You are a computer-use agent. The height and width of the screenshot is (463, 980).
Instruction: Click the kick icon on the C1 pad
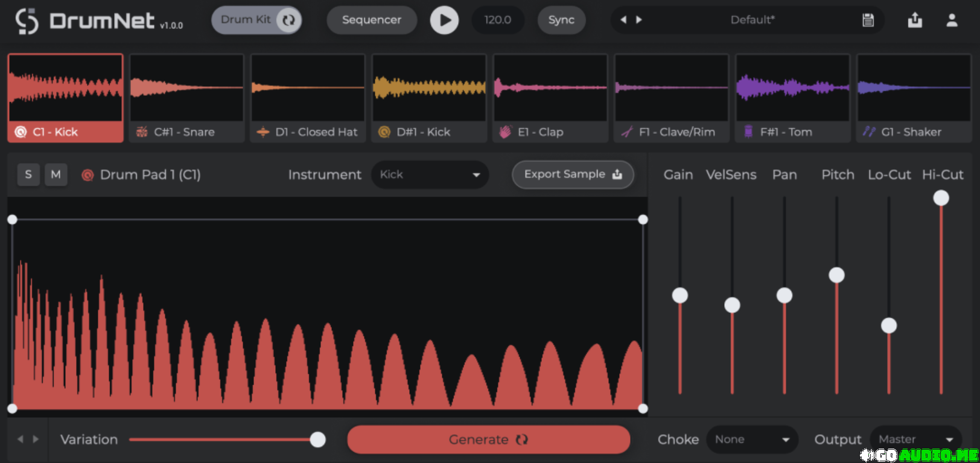[21, 132]
